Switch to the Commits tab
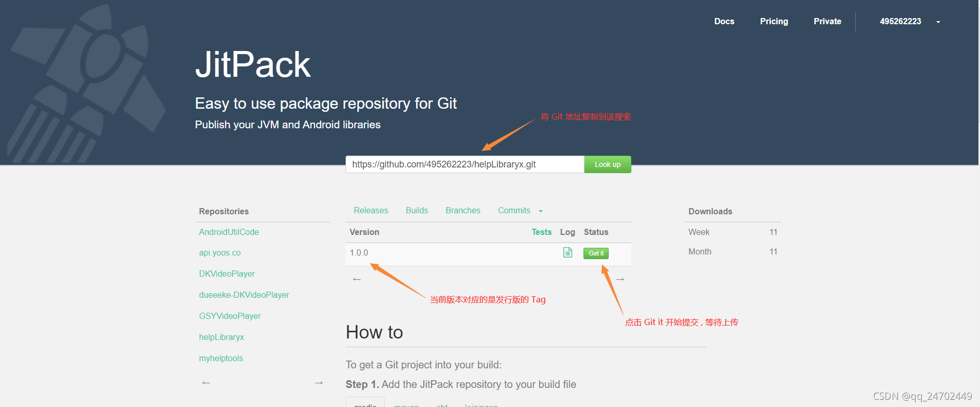 514,210
